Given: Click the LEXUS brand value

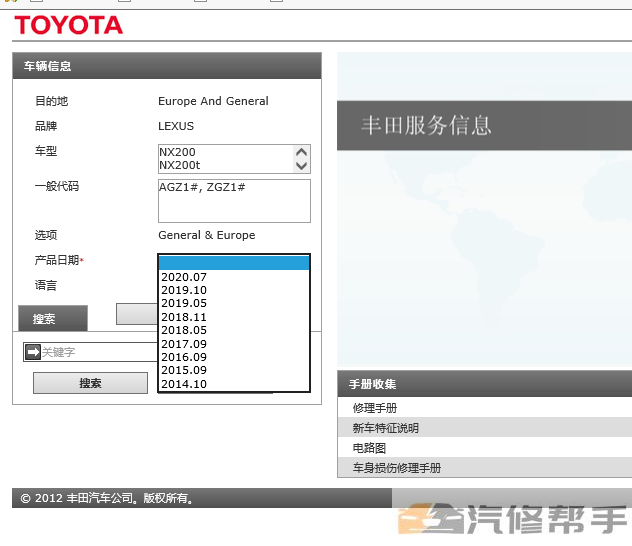Looking at the screenshot, I should [176, 126].
